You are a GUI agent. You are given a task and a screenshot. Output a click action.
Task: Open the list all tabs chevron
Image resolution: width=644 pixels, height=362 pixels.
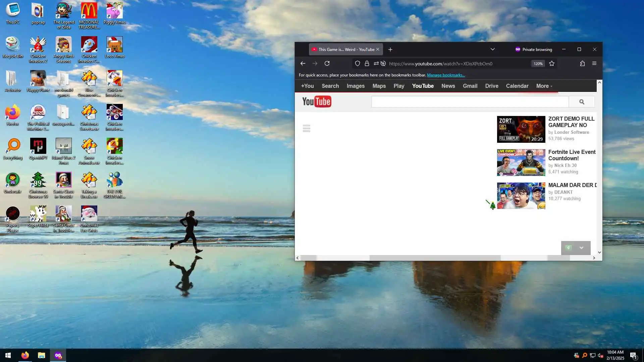(x=493, y=49)
